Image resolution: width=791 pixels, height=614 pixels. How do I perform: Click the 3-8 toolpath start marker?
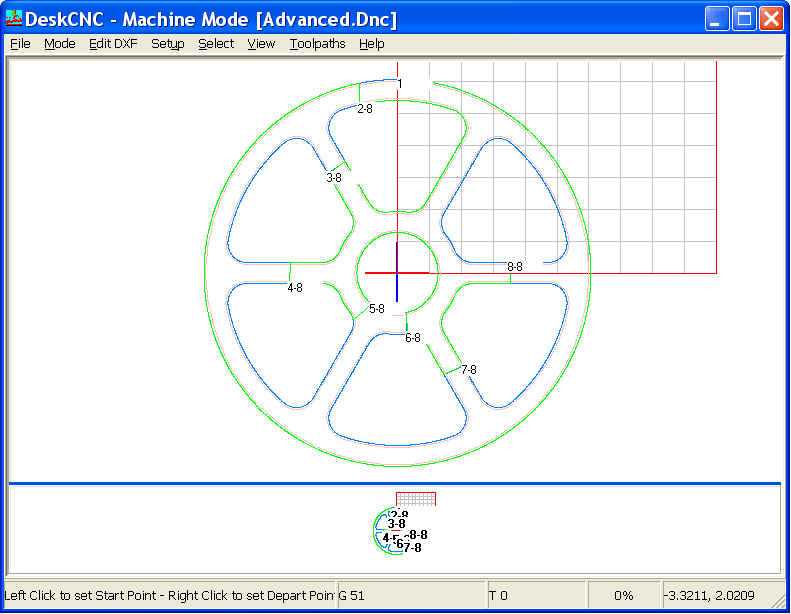click(334, 178)
